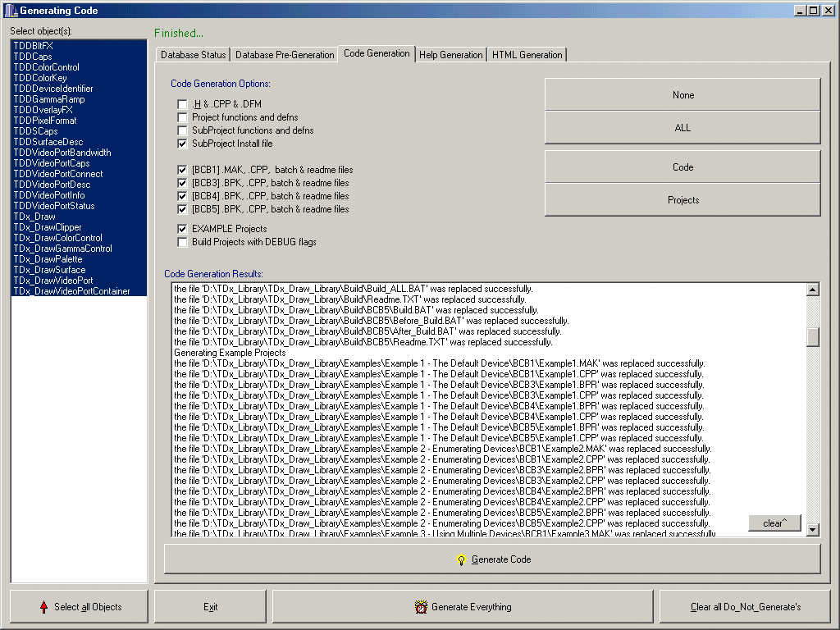Click the alarm clock icon on Generate Everything
Screen dimensions: 840x630
coord(421,607)
